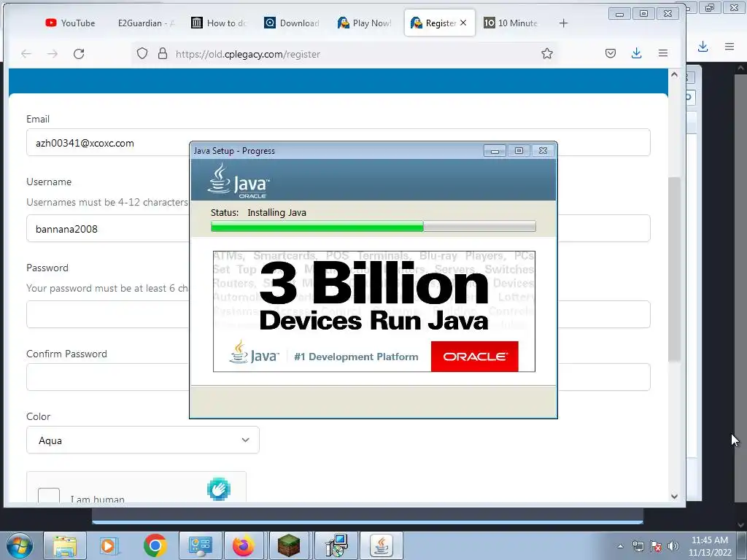Image resolution: width=747 pixels, height=560 pixels.
Task: Reload the current page
Action: [x=79, y=54]
